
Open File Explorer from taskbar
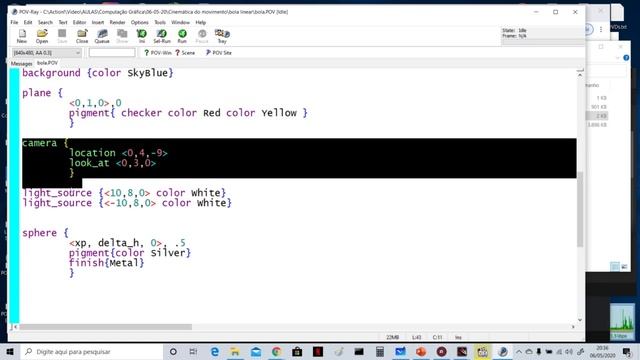click(235, 351)
